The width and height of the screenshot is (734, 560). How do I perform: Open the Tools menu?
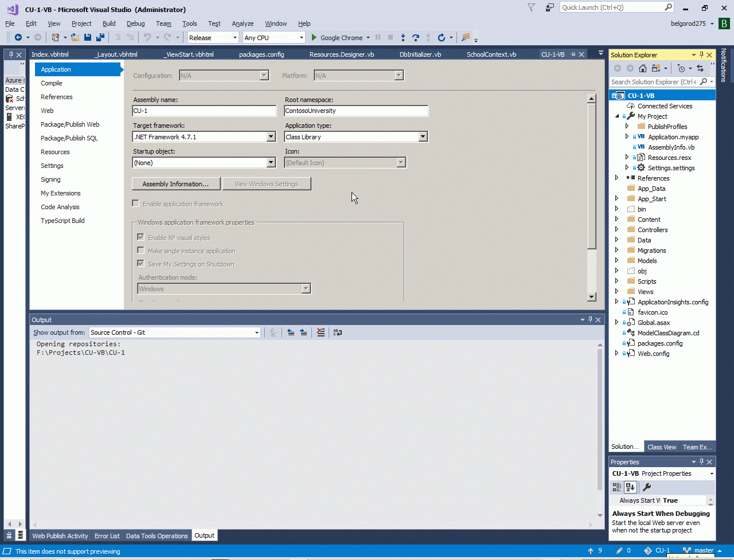pyautogui.click(x=190, y=24)
